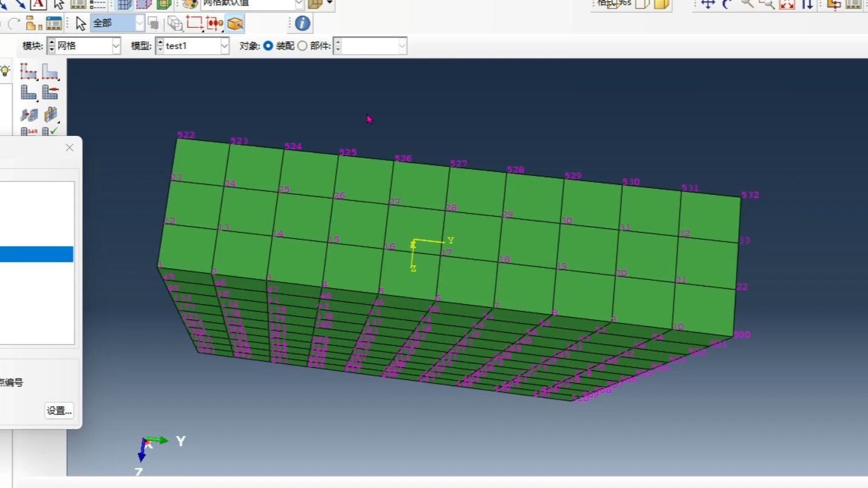
Task: Open the 网格默认值 color code dropdown
Action: point(252,4)
